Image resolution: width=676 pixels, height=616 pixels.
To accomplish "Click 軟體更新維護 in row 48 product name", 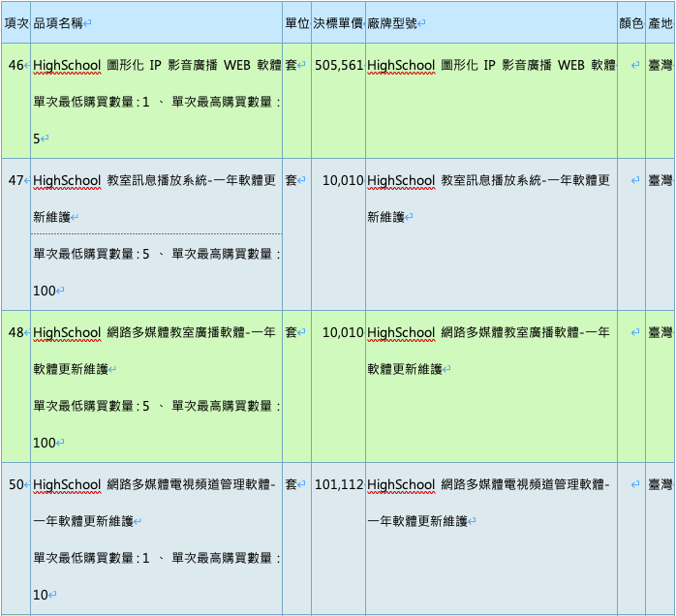I will coord(71,369).
